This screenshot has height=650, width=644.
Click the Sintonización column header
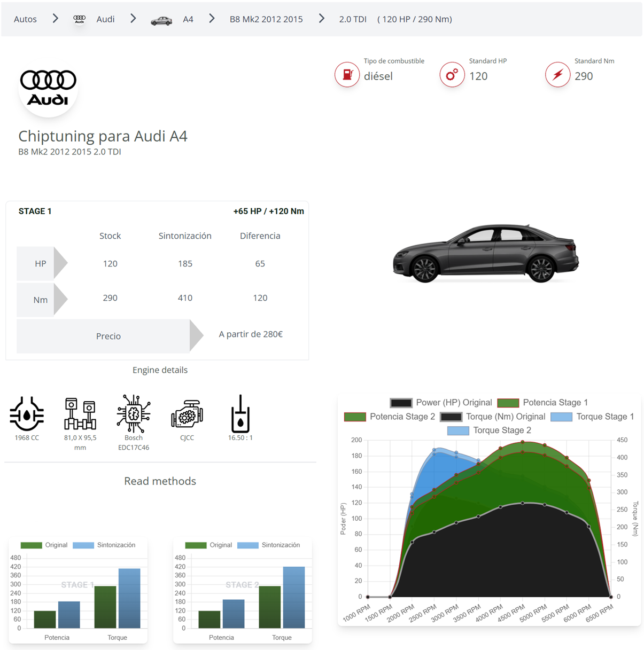[x=185, y=236]
